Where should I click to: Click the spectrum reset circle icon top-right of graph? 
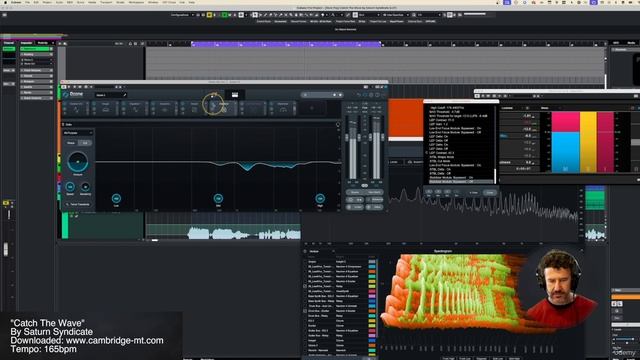(x=338, y=124)
